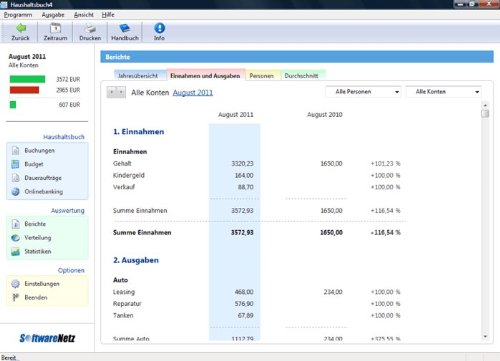Click the Verkauf value 88,70
Viewport: 500px width, 361px height.
click(x=245, y=187)
